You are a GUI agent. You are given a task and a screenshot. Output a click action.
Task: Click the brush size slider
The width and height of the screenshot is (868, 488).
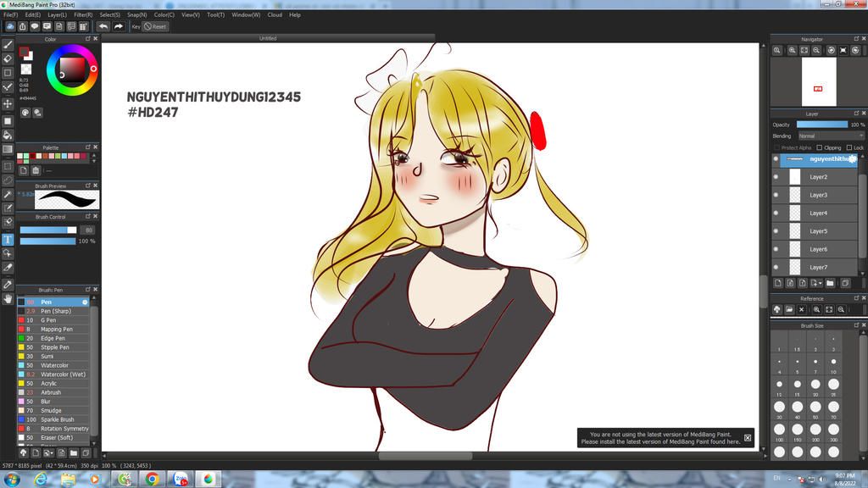point(48,230)
